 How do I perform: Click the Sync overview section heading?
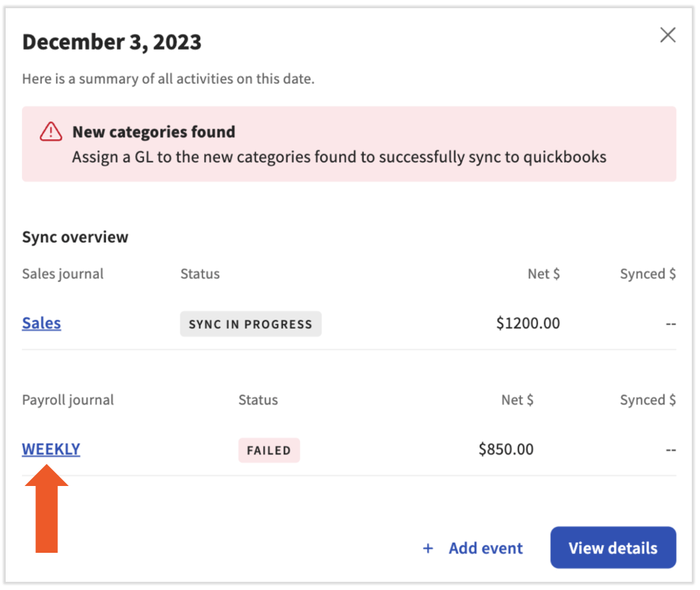(75, 237)
